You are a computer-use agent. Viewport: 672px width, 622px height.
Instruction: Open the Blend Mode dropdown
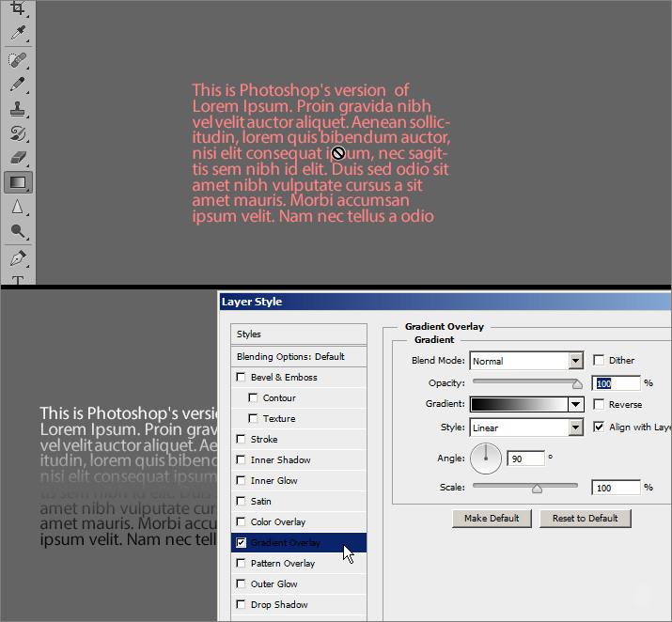tap(575, 361)
